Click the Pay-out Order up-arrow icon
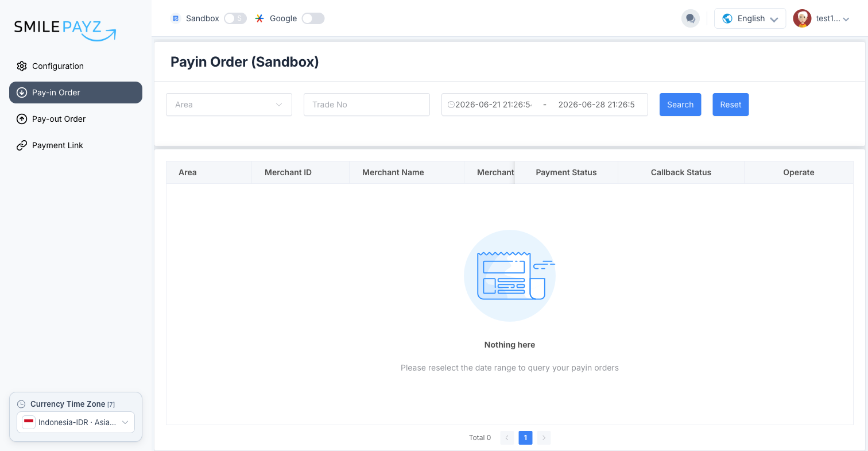The width and height of the screenshot is (868, 451). tap(22, 119)
